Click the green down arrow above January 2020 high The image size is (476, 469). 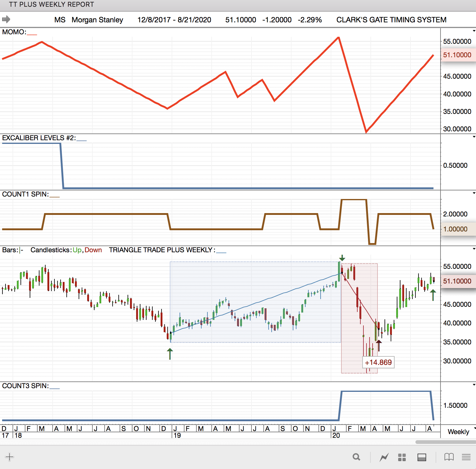tap(342, 258)
